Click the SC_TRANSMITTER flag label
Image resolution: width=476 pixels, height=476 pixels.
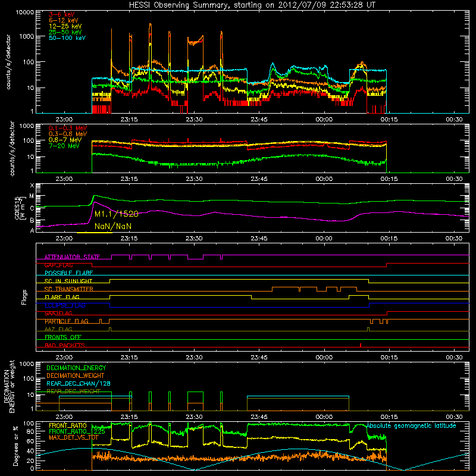[x=69, y=289]
